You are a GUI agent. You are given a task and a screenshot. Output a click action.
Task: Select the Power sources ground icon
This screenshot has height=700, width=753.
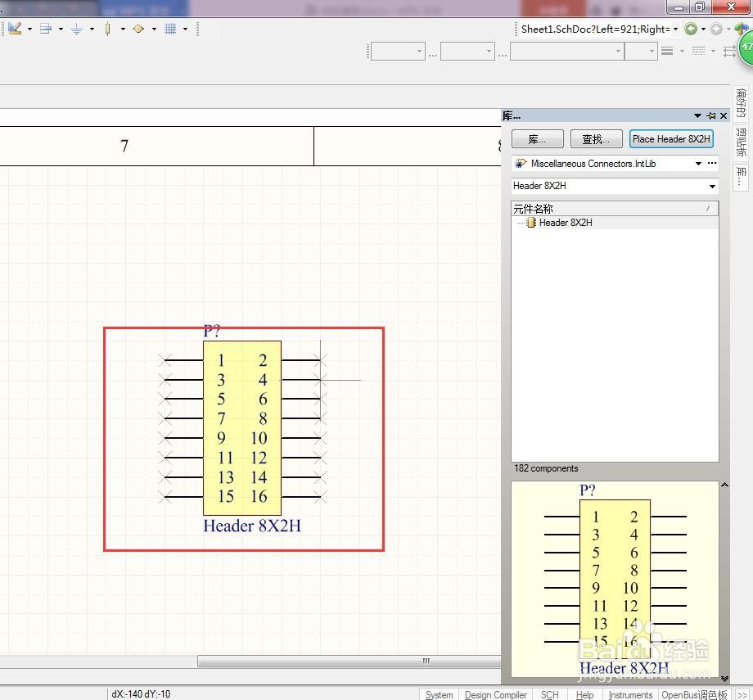click(76, 29)
